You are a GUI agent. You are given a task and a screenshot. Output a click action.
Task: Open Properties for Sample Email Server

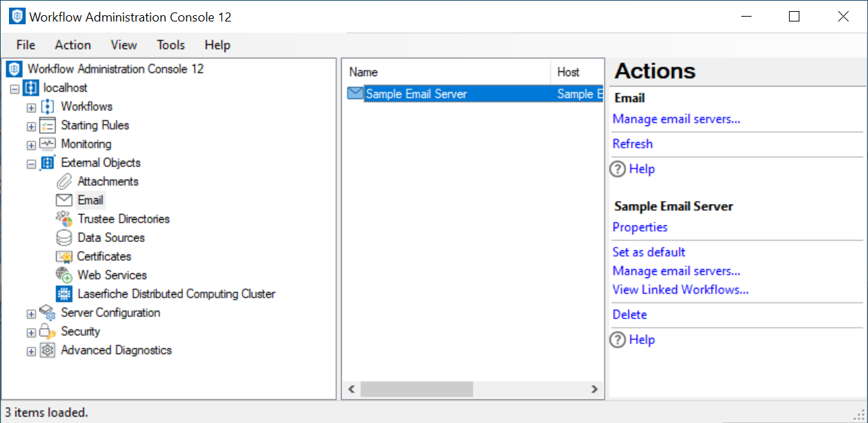click(x=640, y=227)
